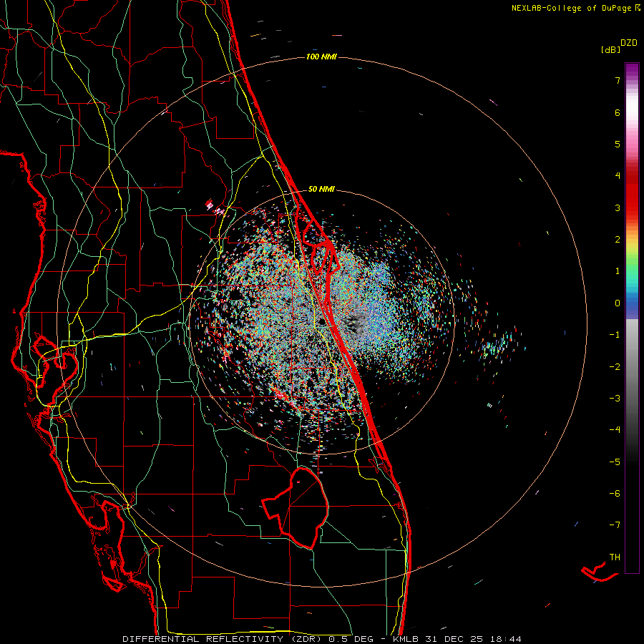Click the [dB] unit label
This screenshot has width=644, height=644.
point(610,49)
